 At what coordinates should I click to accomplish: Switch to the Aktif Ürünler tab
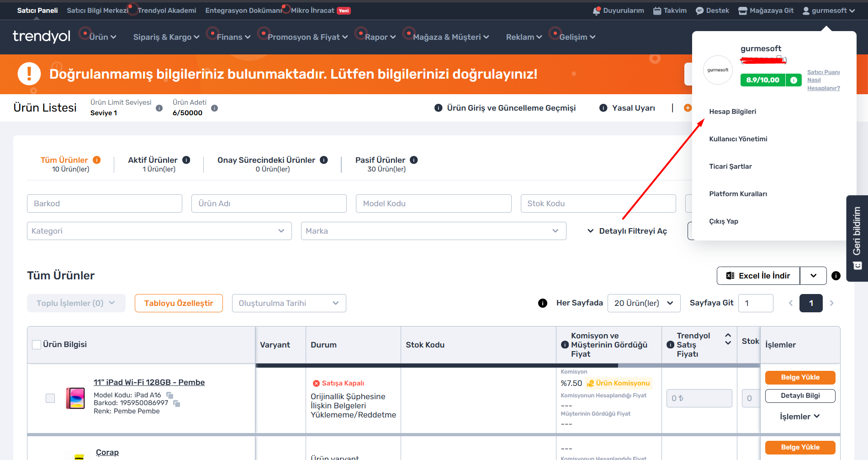[x=159, y=164]
